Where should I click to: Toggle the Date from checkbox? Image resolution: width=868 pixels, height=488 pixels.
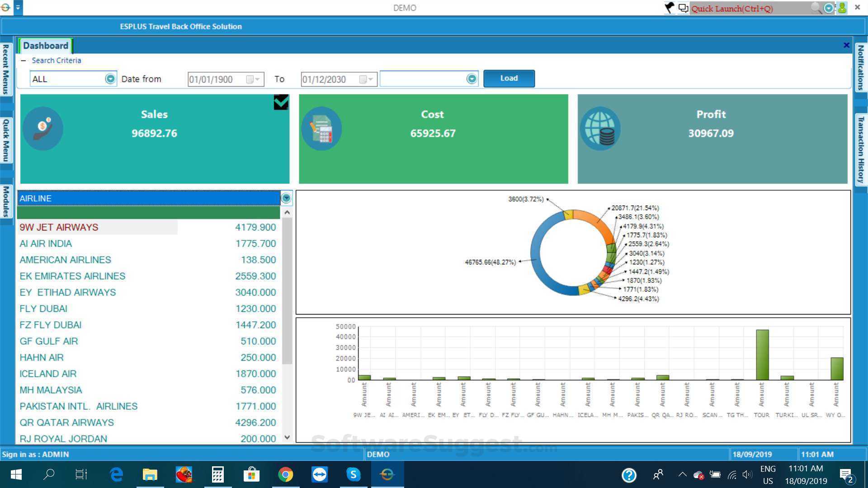coord(250,80)
